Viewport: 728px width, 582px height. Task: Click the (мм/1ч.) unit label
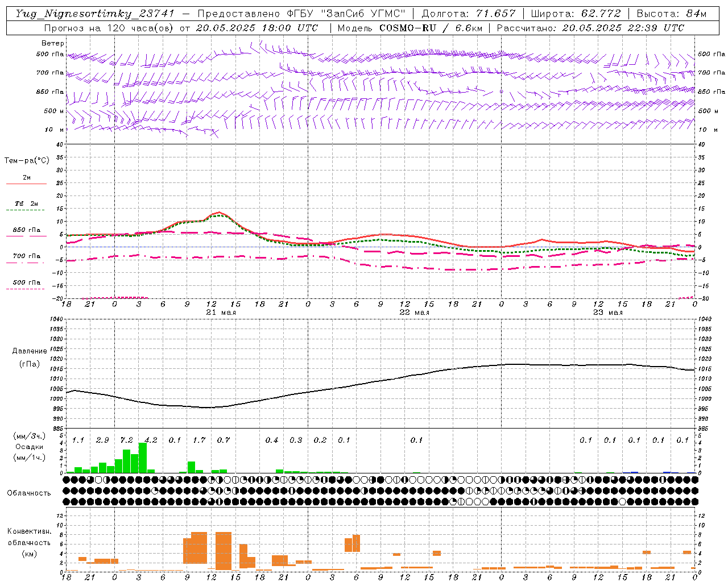(30, 458)
